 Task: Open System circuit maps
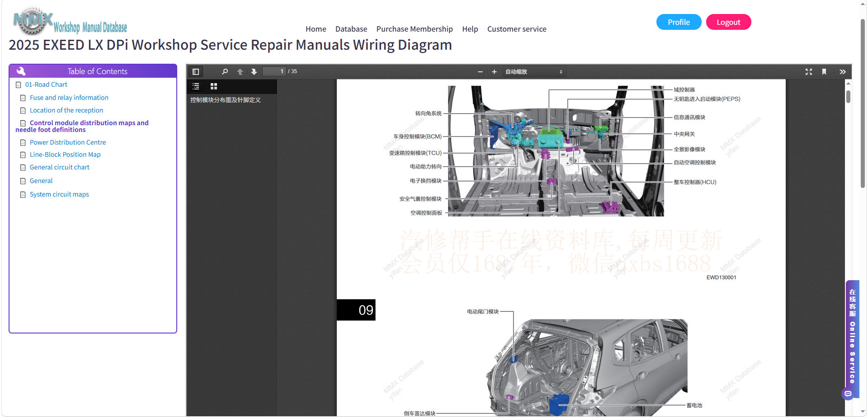(59, 194)
